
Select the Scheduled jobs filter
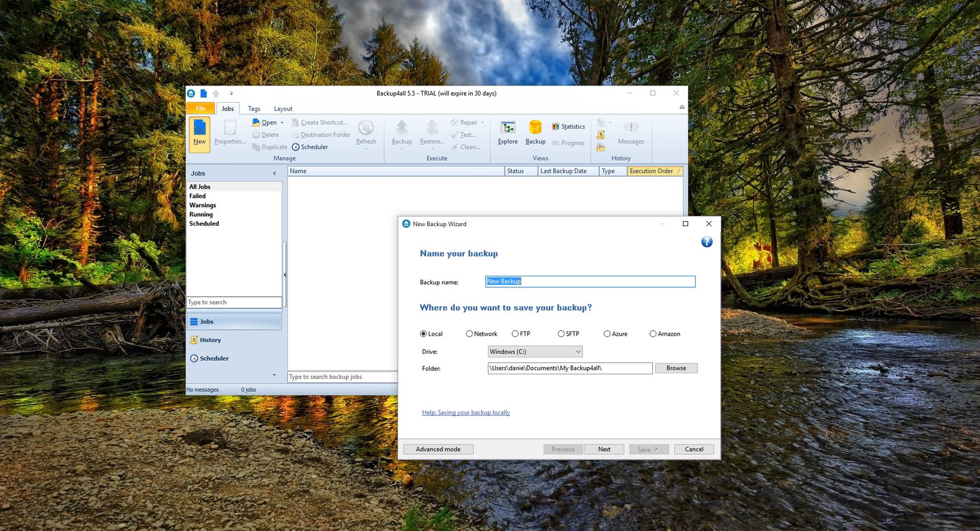click(204, 223)
